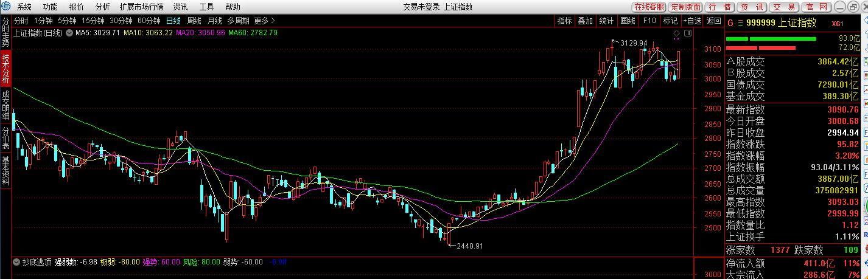The image size is (868, 279).
Task: Click the 最新指数 value 3090.76
Action: (842, 109)
